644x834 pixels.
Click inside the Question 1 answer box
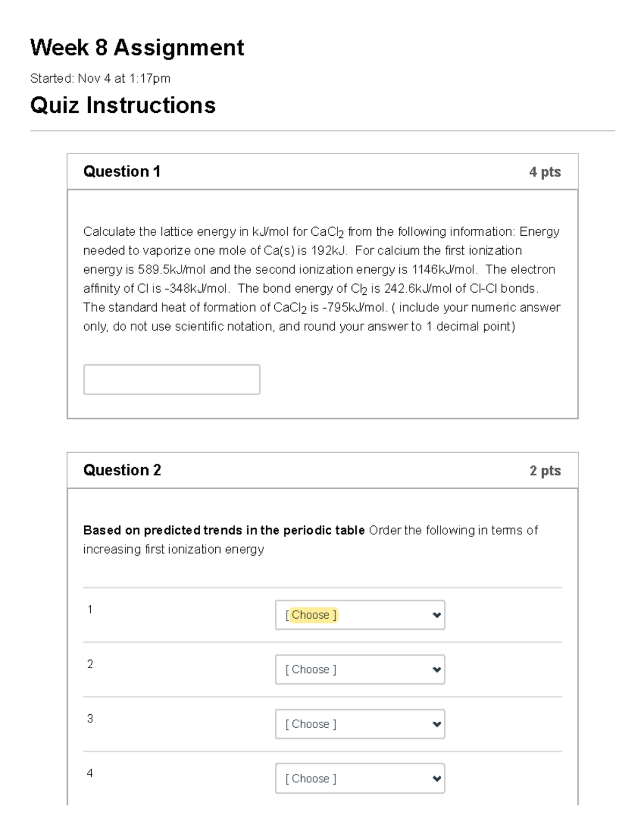[171, 379]
